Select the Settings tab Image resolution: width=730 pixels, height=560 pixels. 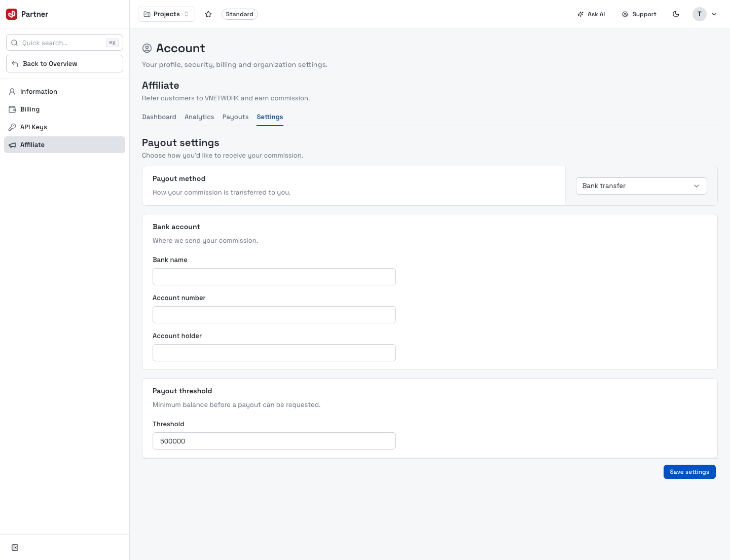tap(270, 117)
